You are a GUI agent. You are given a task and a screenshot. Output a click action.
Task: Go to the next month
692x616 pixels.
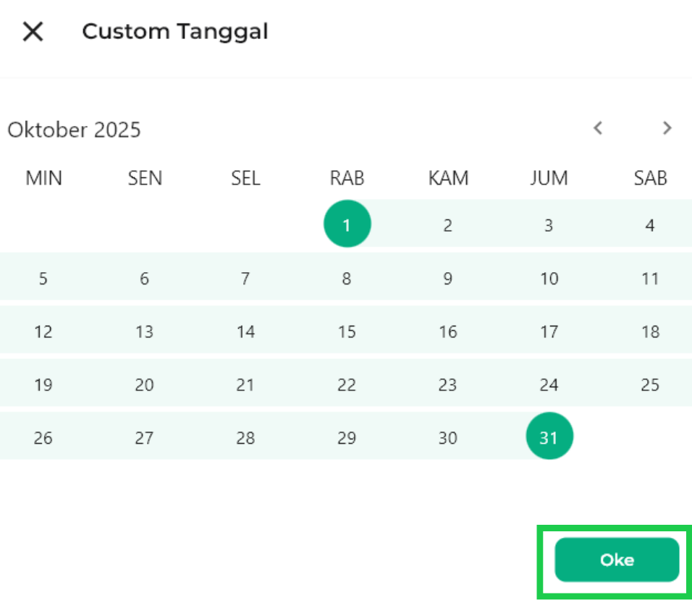pyautogui.click(x=667, y=128)
